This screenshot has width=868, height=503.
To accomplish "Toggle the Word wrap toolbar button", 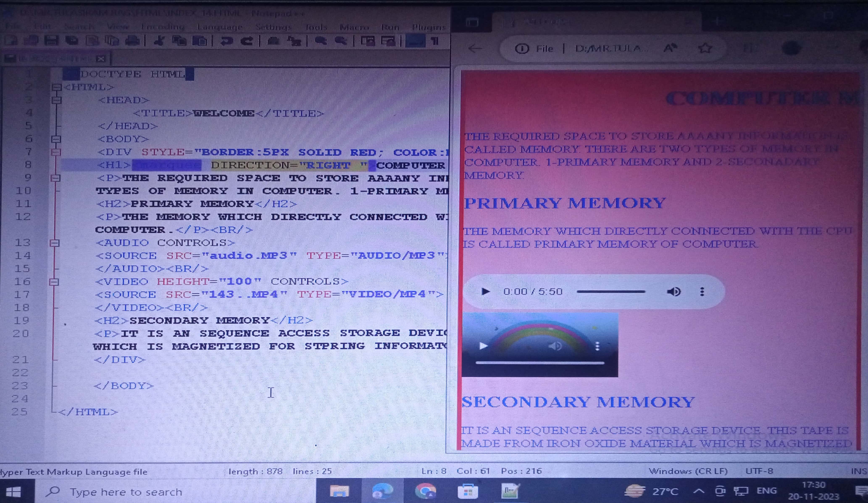I will point(415,41).
